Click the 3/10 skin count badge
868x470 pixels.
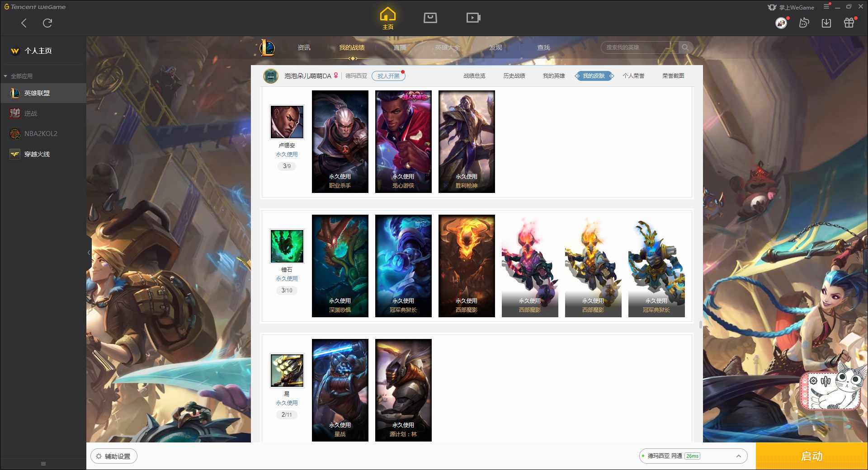point(287,290)
